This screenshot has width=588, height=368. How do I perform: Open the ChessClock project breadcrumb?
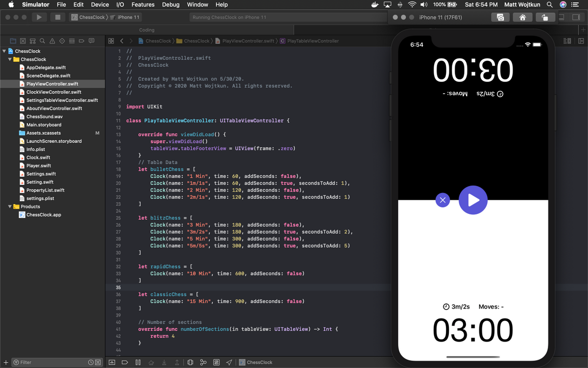point(155,41)
